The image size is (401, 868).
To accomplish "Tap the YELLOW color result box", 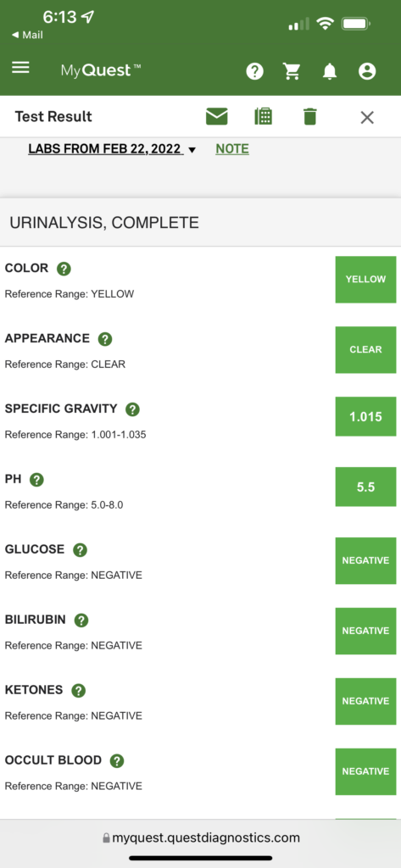I will (x=365, y=280).
